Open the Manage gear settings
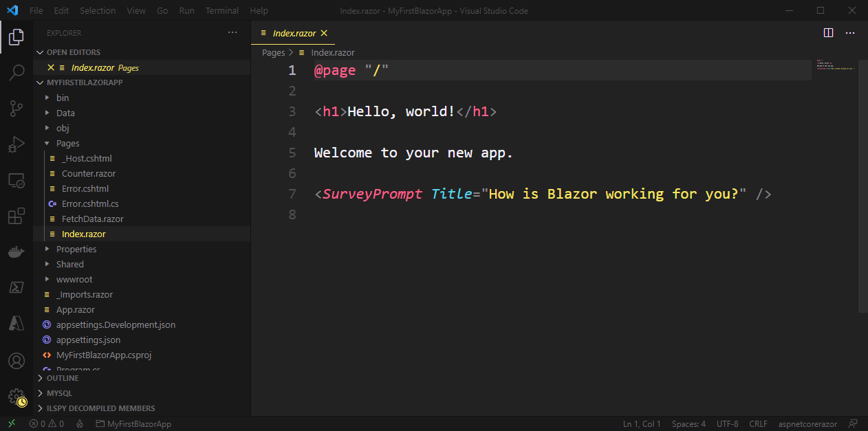Image resolution: width=868 pixels, height=431 pixels. coord(17,397)
